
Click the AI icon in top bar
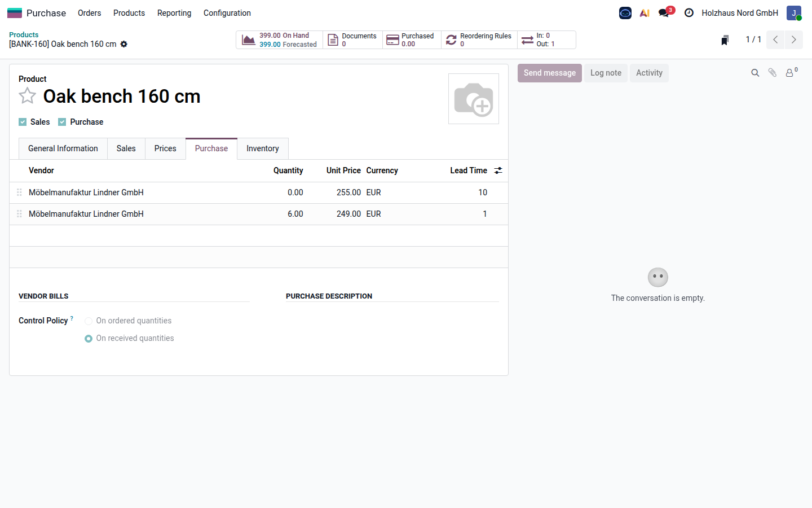click(645, 13)
